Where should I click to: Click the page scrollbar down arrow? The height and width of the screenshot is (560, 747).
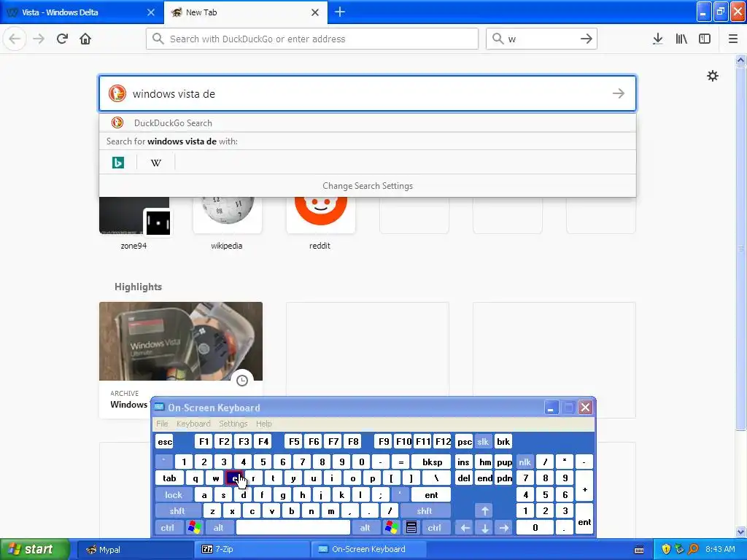(x=741, y=532)
